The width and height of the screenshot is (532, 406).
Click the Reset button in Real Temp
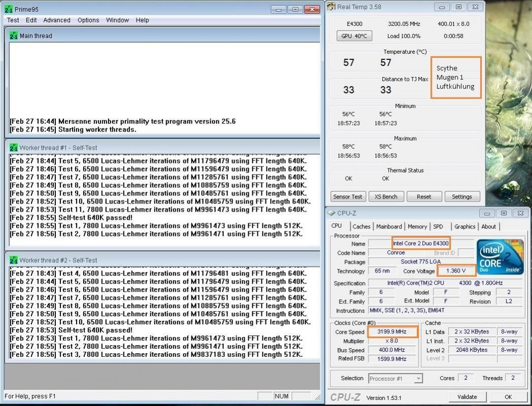424,197
